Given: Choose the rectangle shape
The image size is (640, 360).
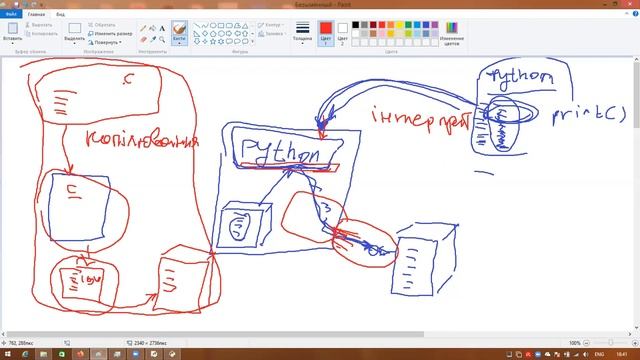Looking at the screenshot, I should click(221, 26).
